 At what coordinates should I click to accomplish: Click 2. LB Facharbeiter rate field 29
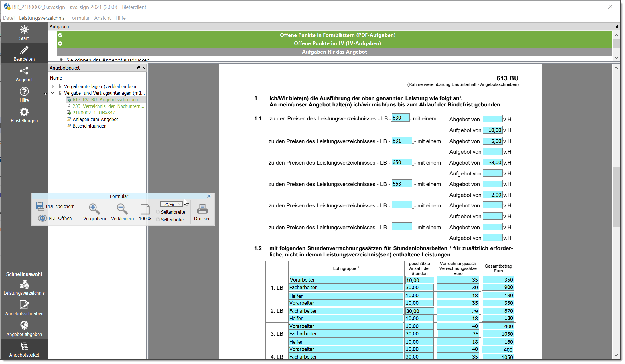[458, 311]
